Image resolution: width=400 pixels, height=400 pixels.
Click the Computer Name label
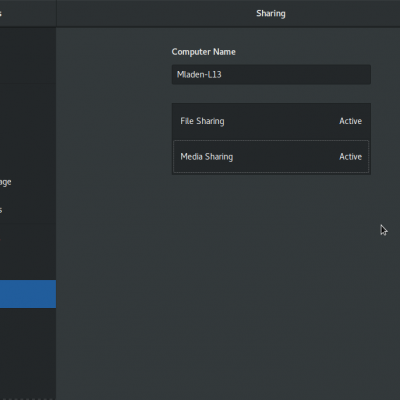tap(204, 52)
